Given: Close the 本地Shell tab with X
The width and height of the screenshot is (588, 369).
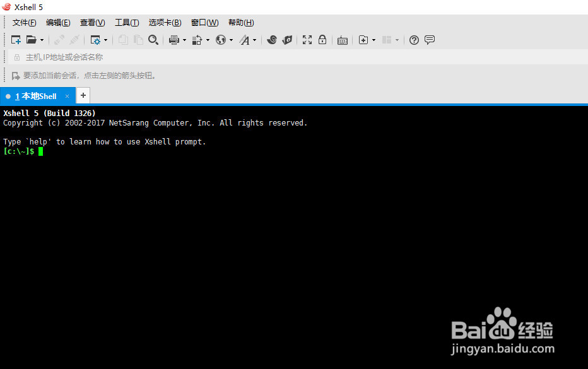Looking at the screenshot, I should click(x=67, y=97).
